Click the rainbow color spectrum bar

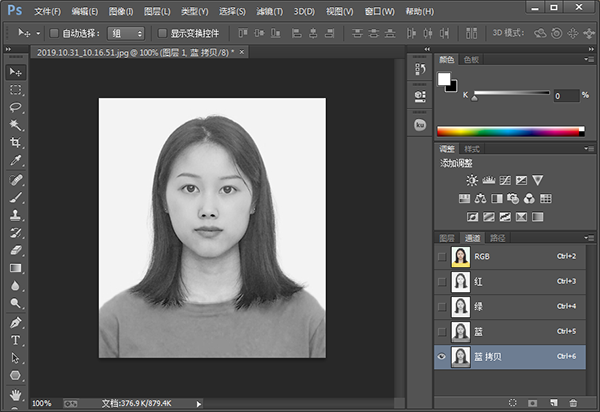(x=510, y=131)
